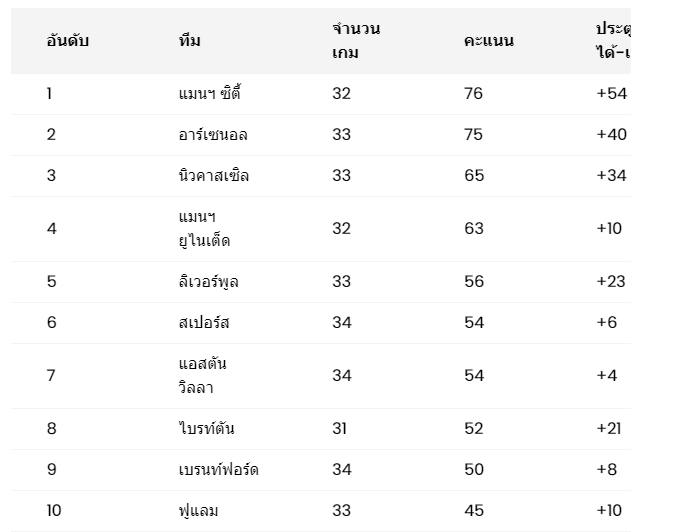The width and height of the screenshot is (684, 532).
Task: Click the คะแนน column header
Action: [x=489, y=41]
